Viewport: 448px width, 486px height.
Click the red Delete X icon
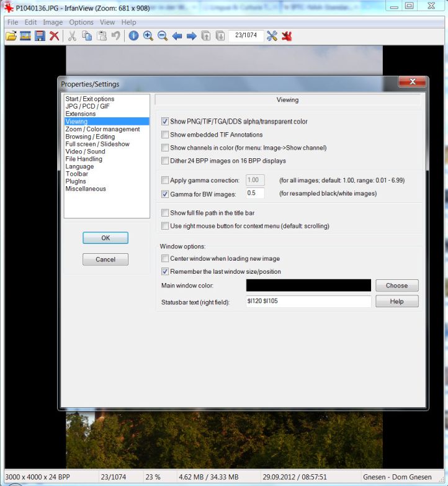tap(54, 36)
